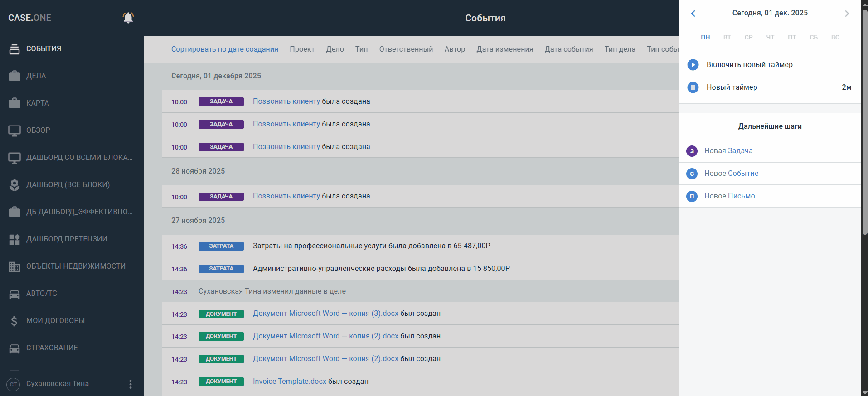868x396 pixels.
Task: Click Сортировать по дате создания link
Action: [x=224, y=49]
